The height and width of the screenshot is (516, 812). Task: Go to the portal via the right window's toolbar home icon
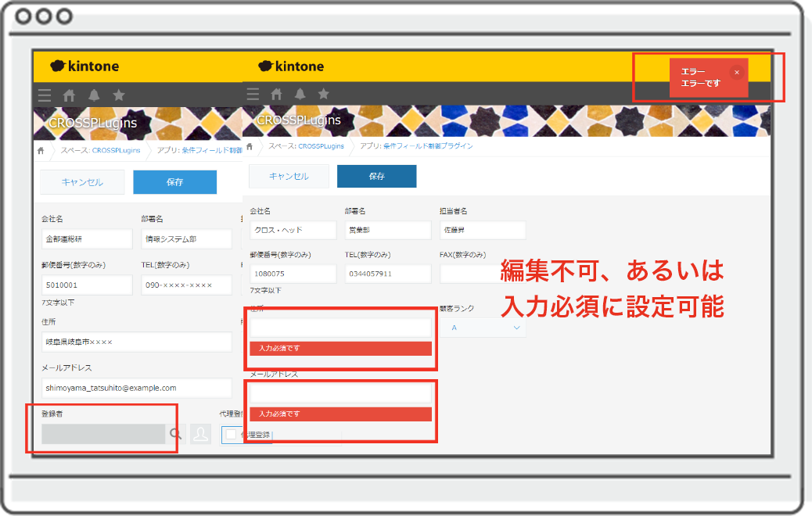click(276, 95)
